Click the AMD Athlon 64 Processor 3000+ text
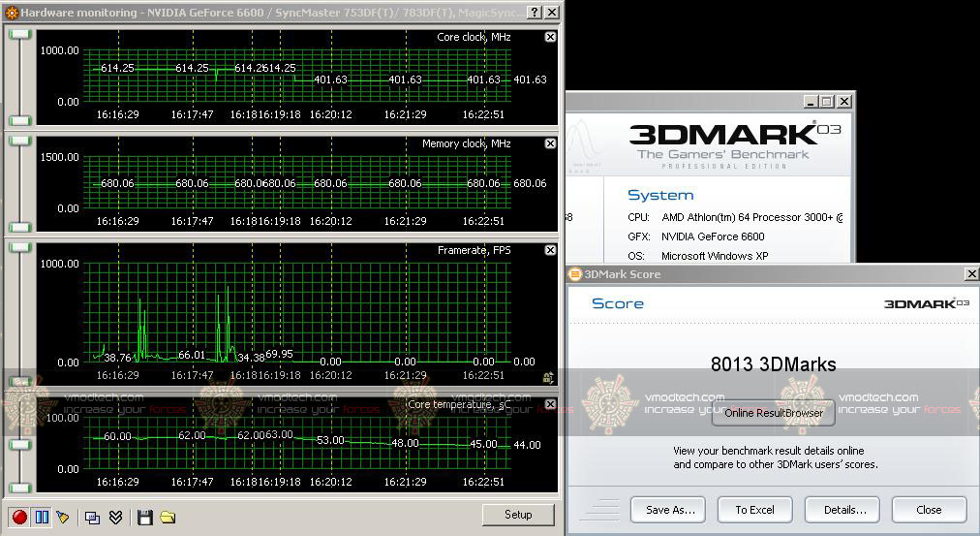 point(751,218)
